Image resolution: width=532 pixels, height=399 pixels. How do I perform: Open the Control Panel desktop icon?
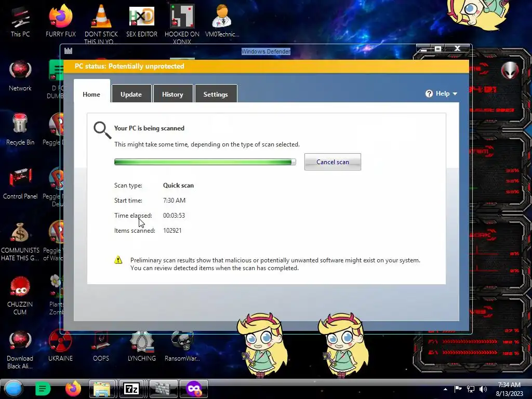(x=20, y=183)
